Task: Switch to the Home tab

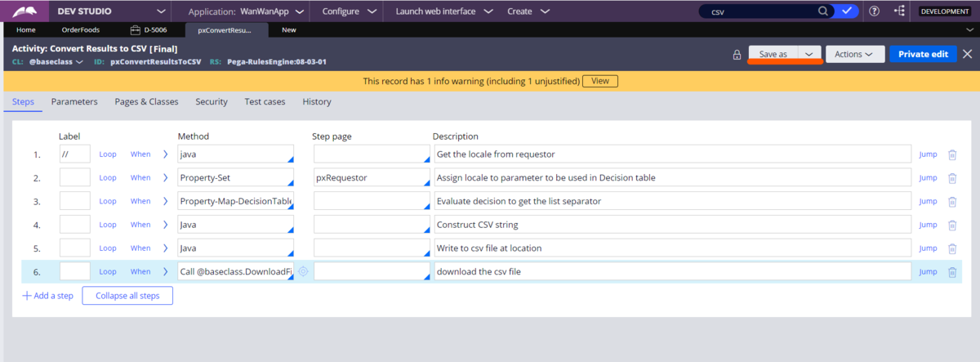Action: pos(26,29)
